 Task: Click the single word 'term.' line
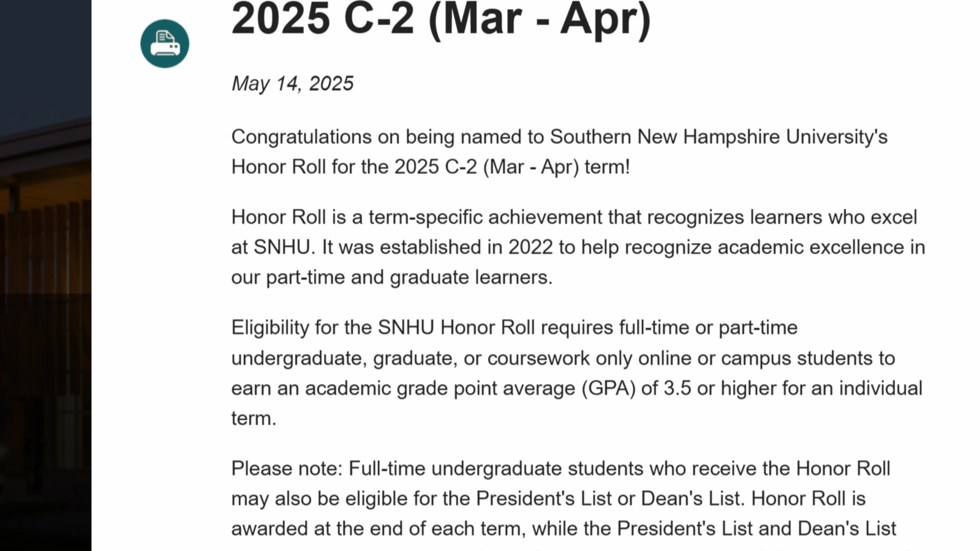coord(254,418)
